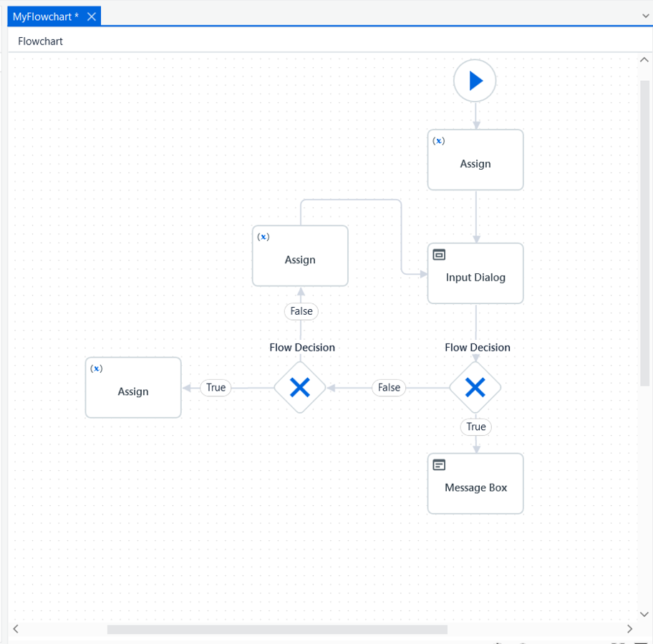The height and width of the screenshot is (644, 653).
Task: Switch to the MyFlowchart tab
Action: pos(45,16)
